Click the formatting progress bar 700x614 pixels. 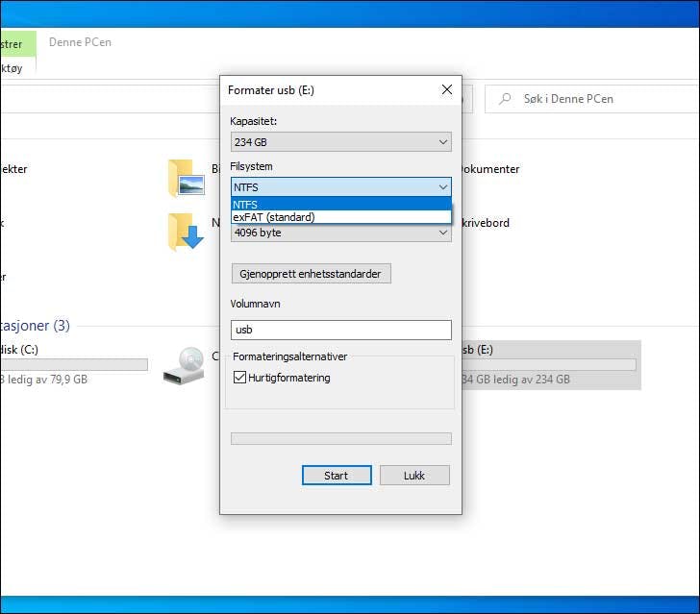coord(340,438)
